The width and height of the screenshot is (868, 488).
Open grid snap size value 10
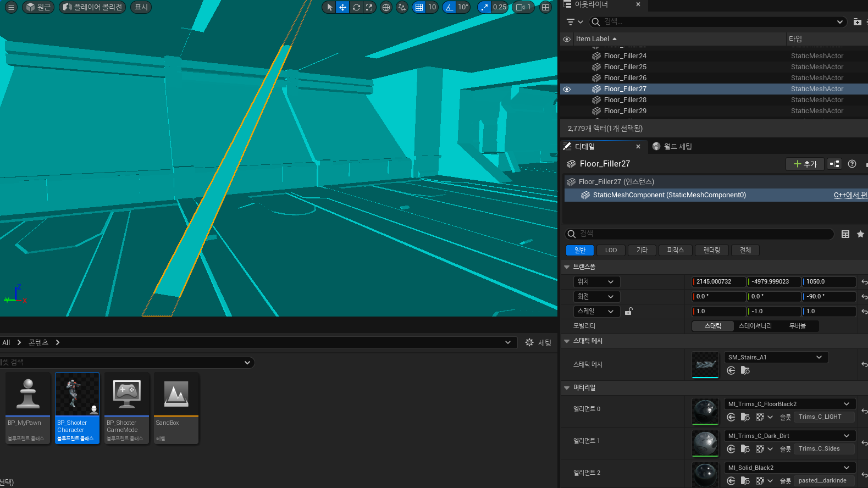[432, 7]
